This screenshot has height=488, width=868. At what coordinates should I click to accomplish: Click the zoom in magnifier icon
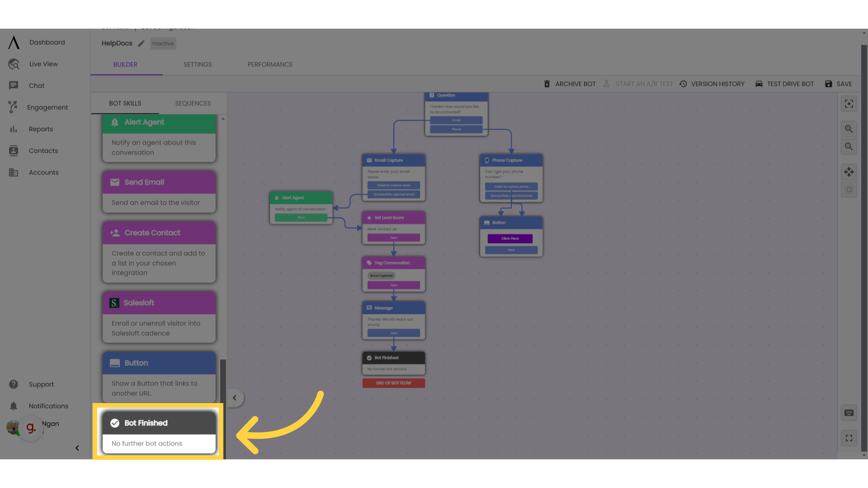coord(849,129)
